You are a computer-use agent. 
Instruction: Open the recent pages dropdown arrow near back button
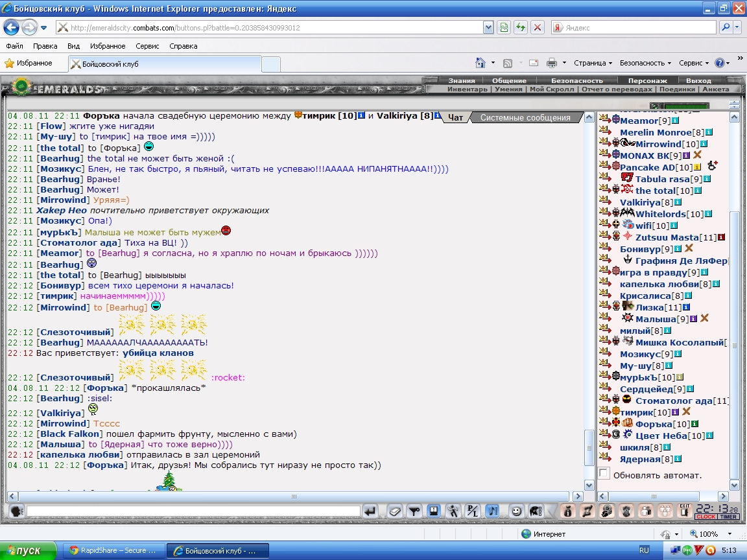click(44, 28)
